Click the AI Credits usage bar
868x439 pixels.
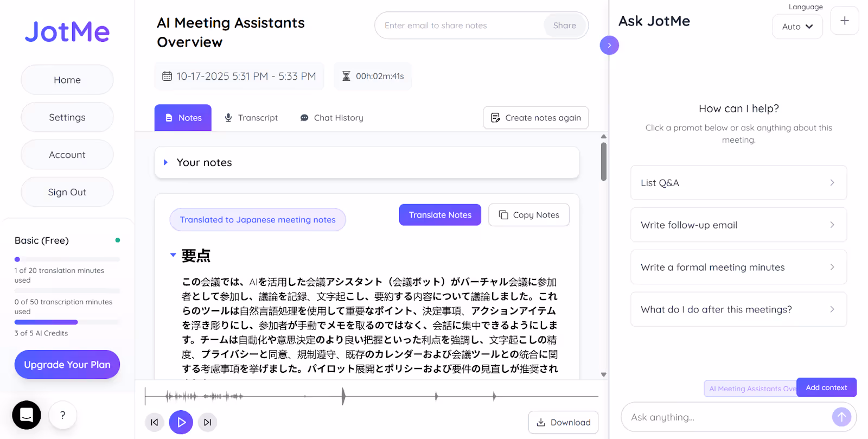click(x=67, y=322)
